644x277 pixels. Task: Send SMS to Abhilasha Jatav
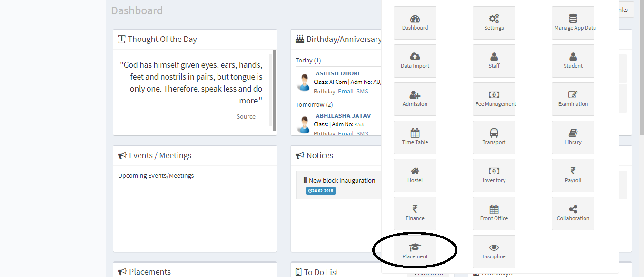[x=362, y=133]
